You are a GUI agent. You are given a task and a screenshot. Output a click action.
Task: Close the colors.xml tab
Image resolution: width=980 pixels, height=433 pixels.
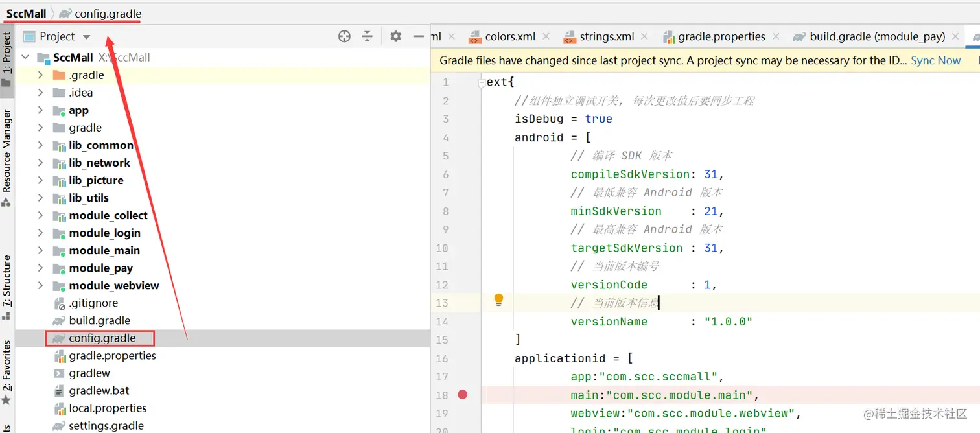[x=546, y=37]
